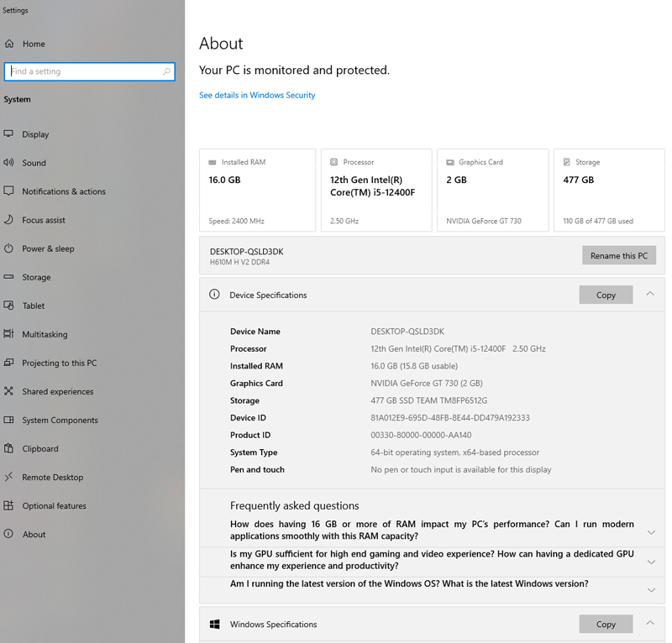The height and width of the screenshot is (643, 672).
Task: Click '110 GB of 477 GB used' text
Action: coord(598,221)
